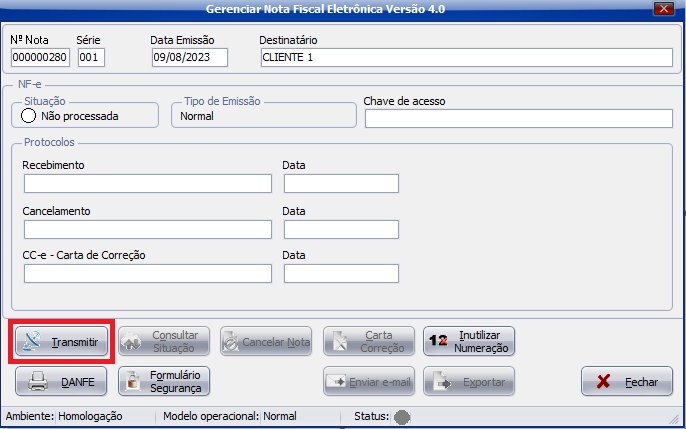
Task: Click the Chave de acesso field
Action: (518, 119)
